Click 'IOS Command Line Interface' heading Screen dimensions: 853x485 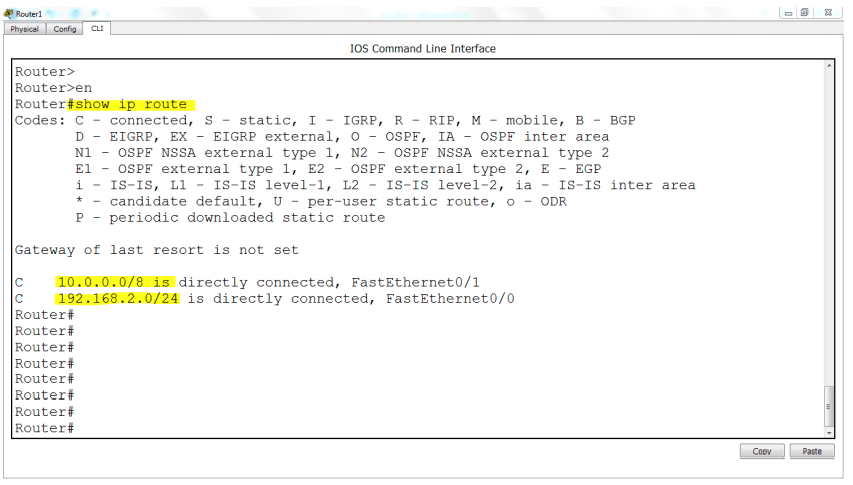[423, 49]
